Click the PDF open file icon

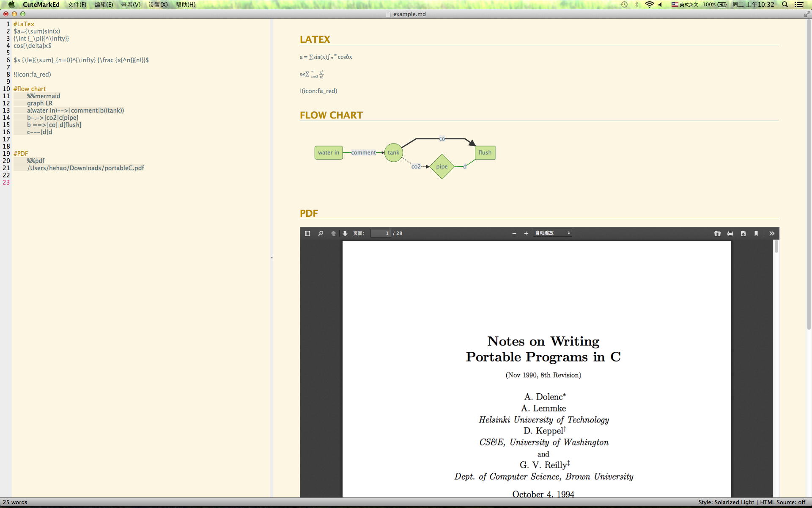tap(717, 233)
